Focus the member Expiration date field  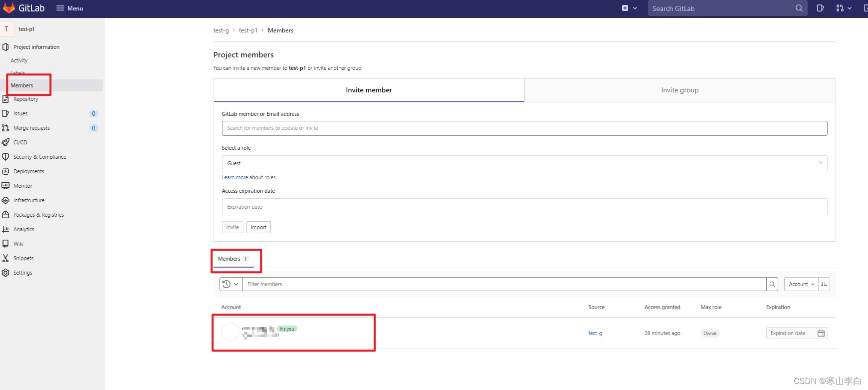(797, 333)
